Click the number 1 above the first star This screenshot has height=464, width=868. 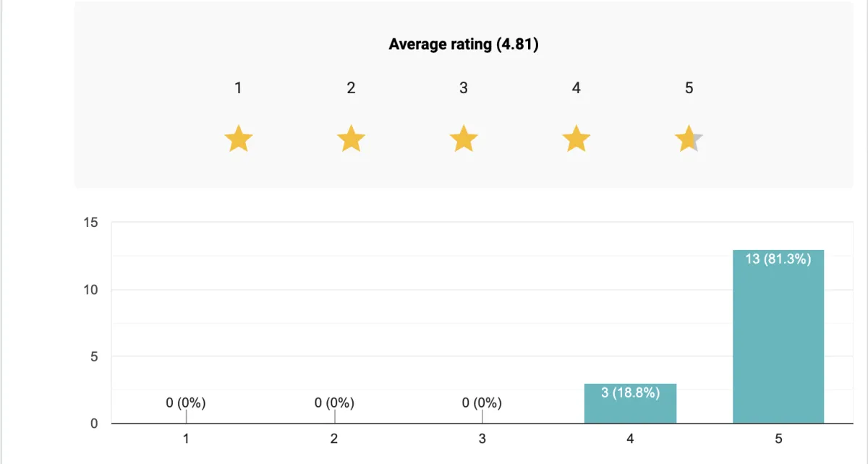pyautogui.click(x=238, y=88)
